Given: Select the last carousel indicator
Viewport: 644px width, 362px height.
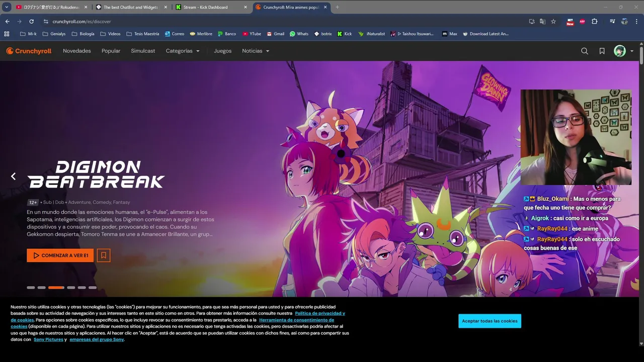Looking at the screenshot, I should (93, 288).
